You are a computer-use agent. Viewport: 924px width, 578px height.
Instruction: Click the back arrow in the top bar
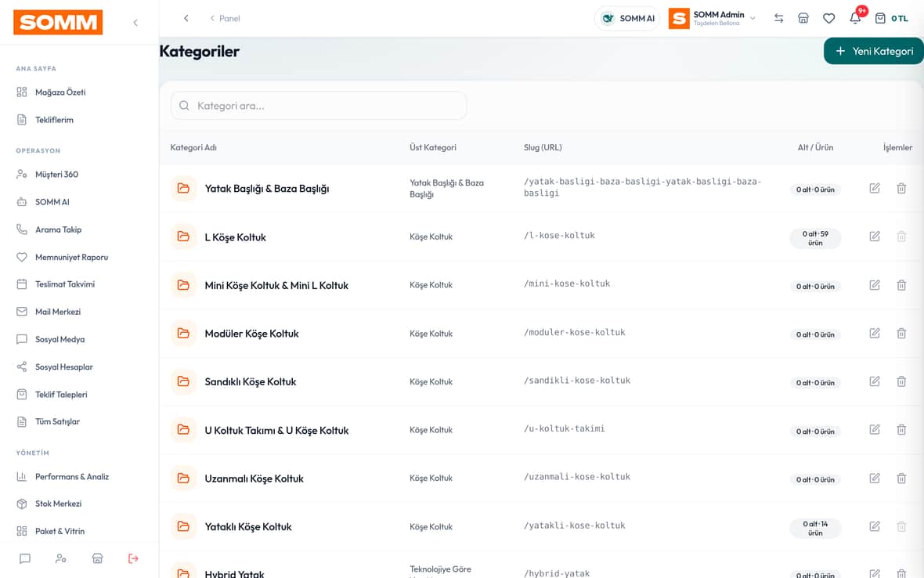click(186, 18)
